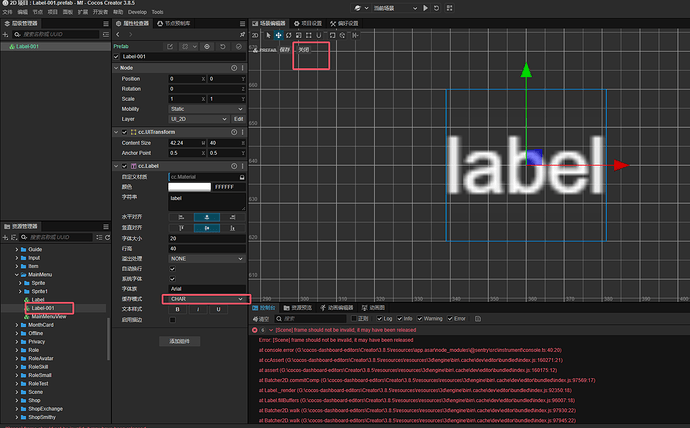Select the rotate gizmo tool
This screenshot has height=428, width=690.
point(289,35)
